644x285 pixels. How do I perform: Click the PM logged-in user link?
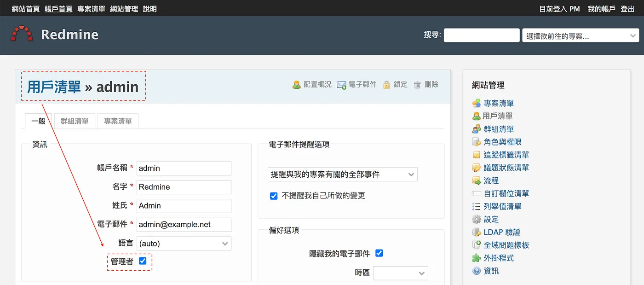click(575, 9)
